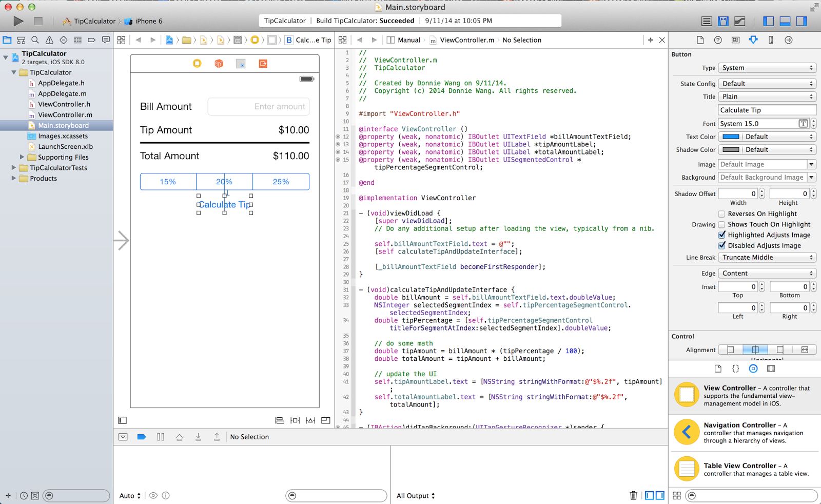This screenshot has width=821, height=504.
Task: Select the 15% tip segment
Action: pos(168,182)
